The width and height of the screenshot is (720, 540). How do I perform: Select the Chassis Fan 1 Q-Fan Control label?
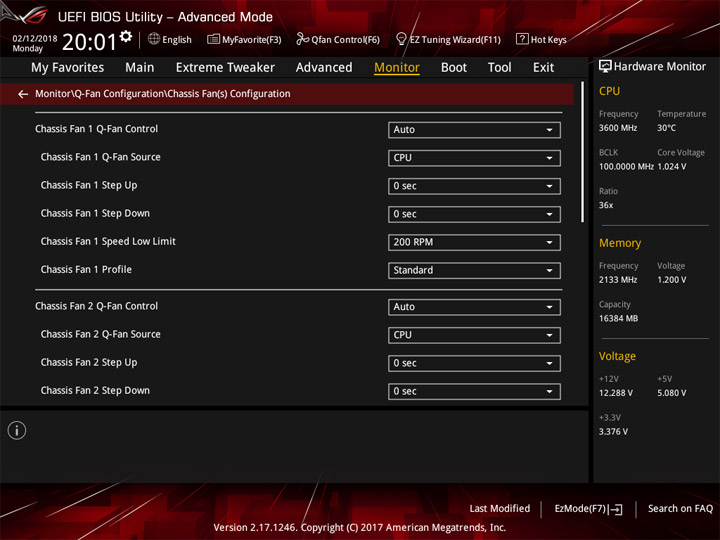pos(96,129)
